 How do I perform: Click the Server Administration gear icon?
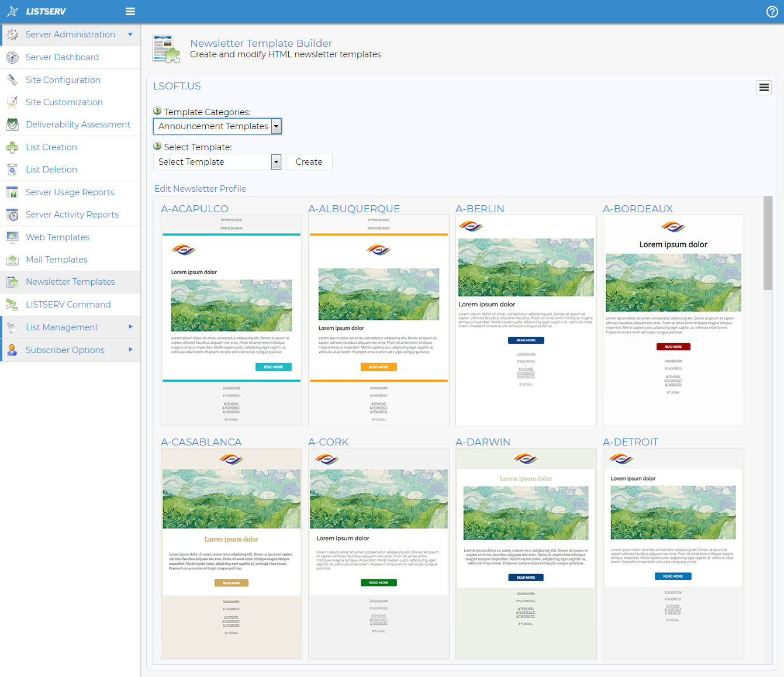pyautogui.click(x=12, y=34)
